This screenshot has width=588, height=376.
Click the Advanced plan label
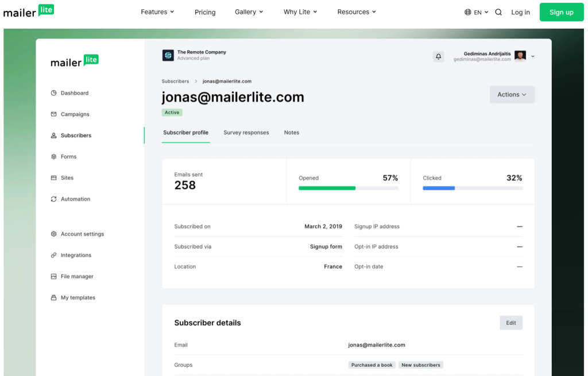click(x=194, y=58)
